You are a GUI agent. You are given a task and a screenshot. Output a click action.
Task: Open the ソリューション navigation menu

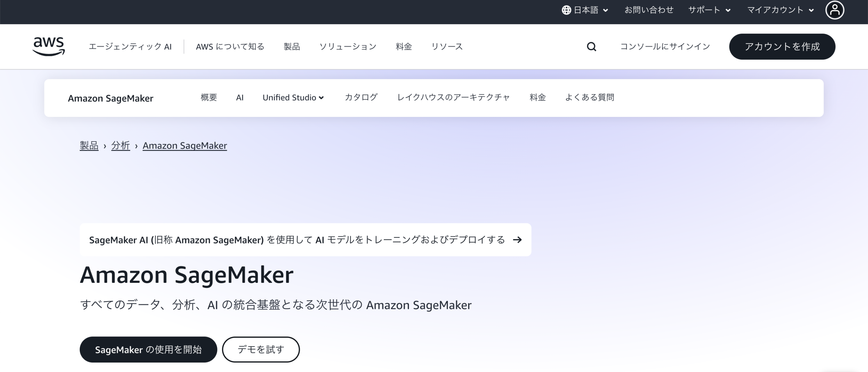pyautogui.click(x=348, y=46)
